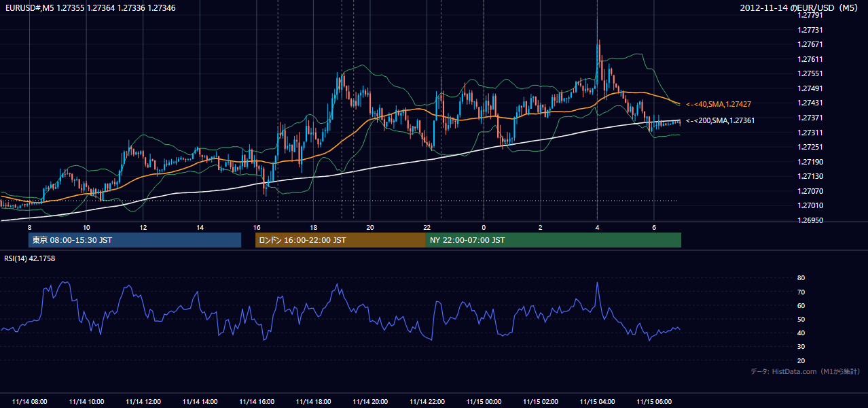Click RSI scale value 80

click(801, 278)
